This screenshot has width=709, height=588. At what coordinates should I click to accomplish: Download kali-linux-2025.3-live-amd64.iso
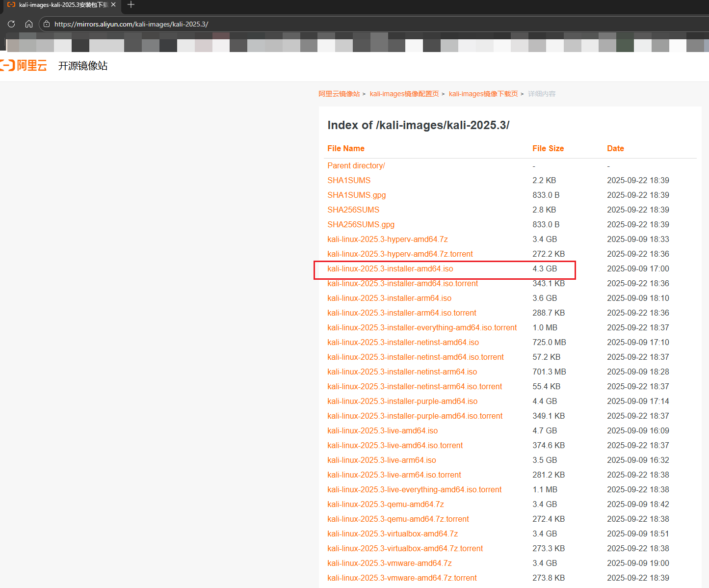coord(383,431)
